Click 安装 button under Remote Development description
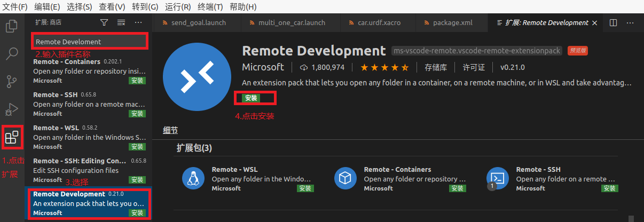Image resolution: width=644 pixels, height=222 pixels. pos(251,98)
